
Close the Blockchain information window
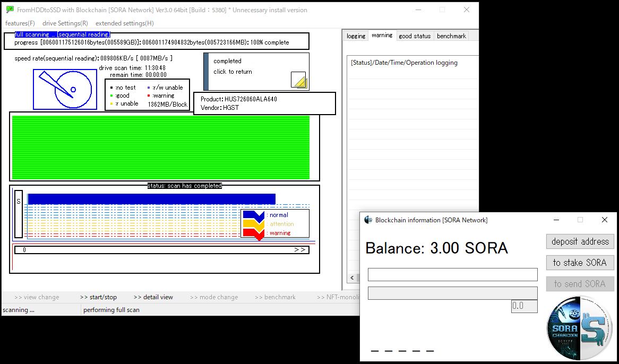pos(604,220)
